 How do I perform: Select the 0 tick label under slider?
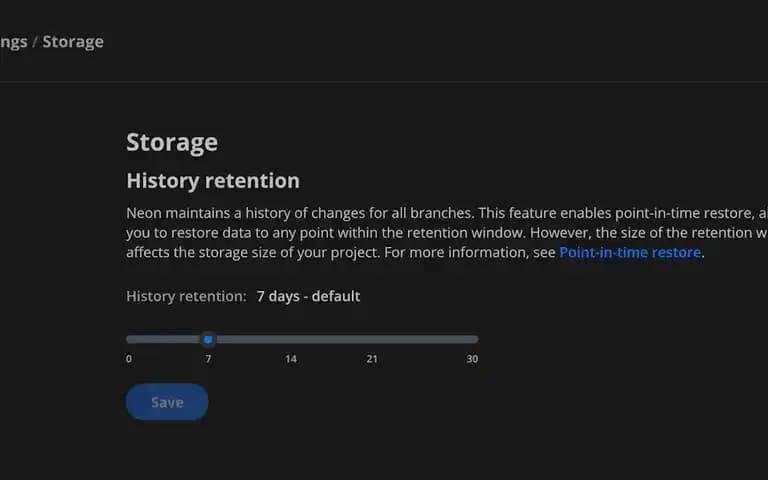(x=129, y=359)
